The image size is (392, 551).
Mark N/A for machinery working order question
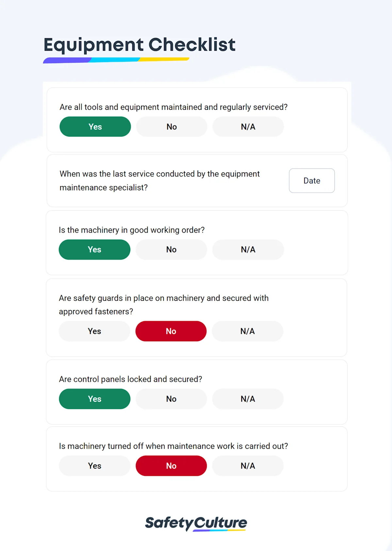(248, 250)
